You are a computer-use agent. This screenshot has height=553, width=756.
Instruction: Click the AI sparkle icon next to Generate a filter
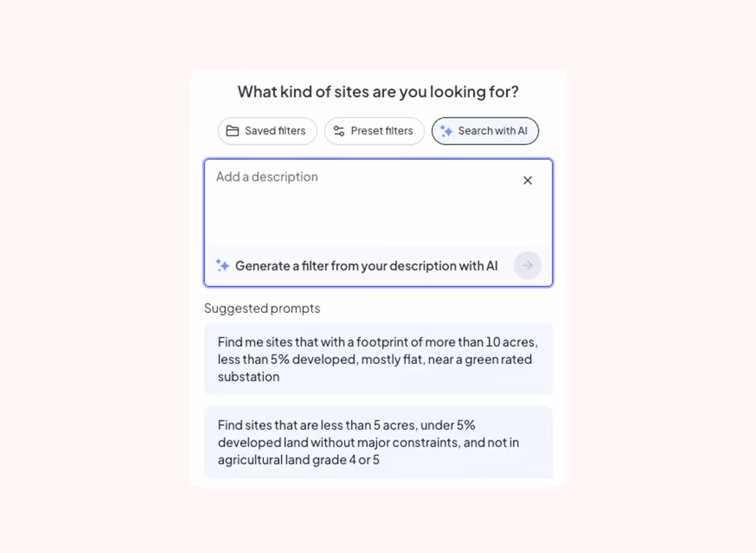point(222,265)
